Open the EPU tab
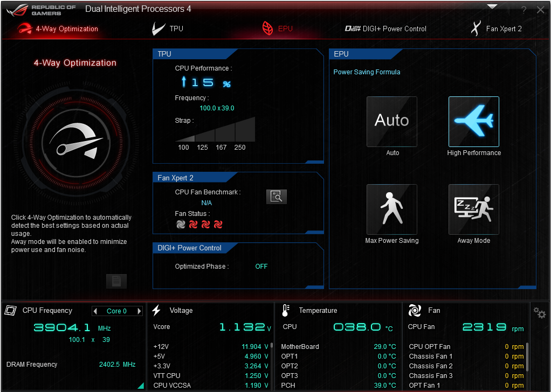The width and height of the screenshot is (551, 392). click(278, 29)
